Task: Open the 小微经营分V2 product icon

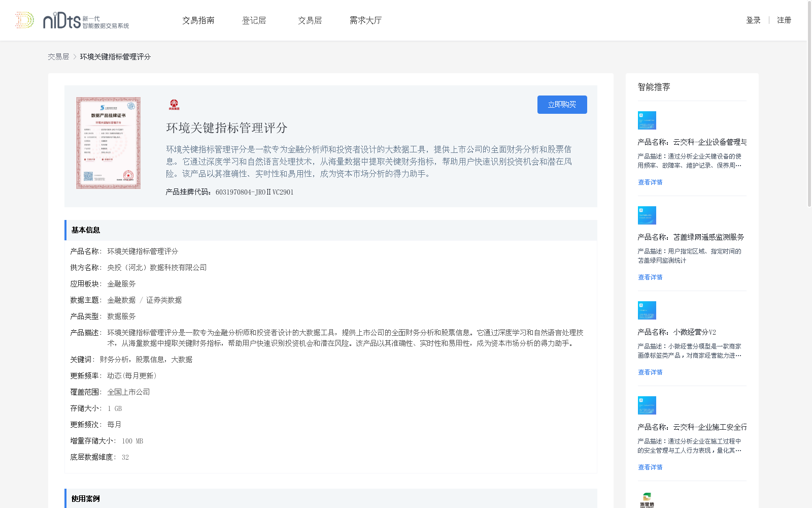Action: (647, 310)
